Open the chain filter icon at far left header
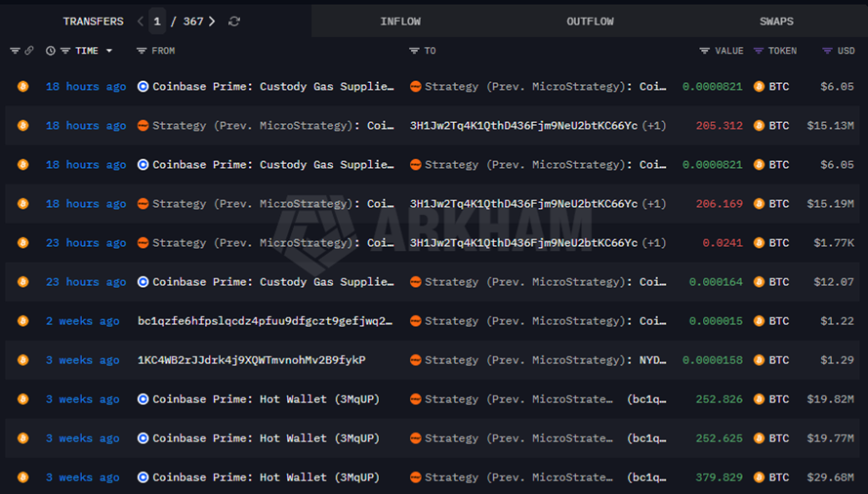Image resolution: width=868 pixels, height=494 pixels. 15,51
